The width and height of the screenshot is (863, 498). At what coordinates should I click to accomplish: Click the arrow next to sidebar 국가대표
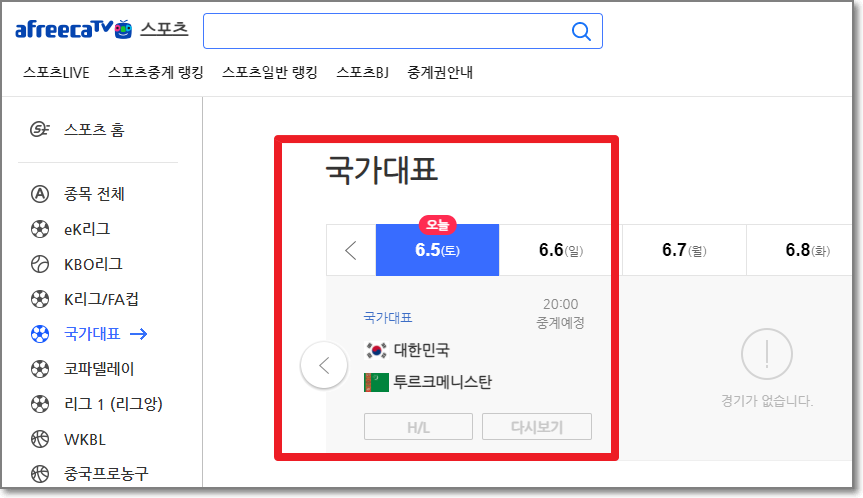[139, 334]
